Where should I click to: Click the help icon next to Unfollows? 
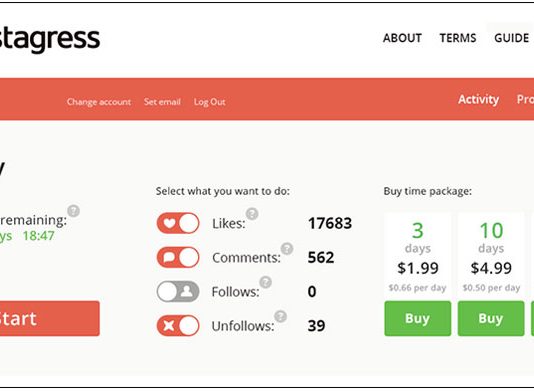(x=281, y=316)
